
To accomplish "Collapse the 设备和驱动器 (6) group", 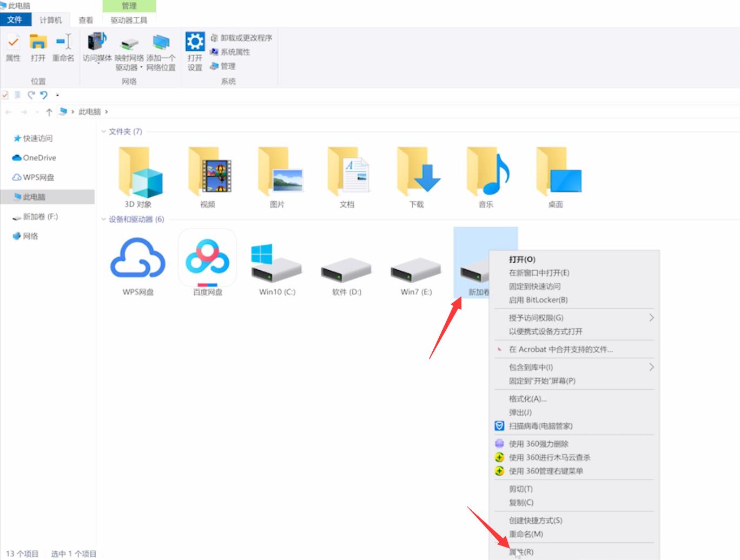I will (x=104, y=219).
